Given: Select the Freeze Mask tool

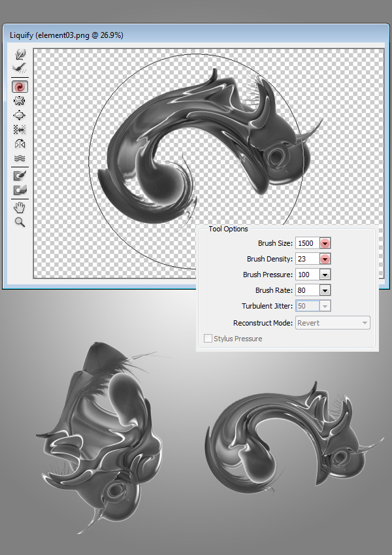Looking at the screenshot, I should (x=20, y=175).
